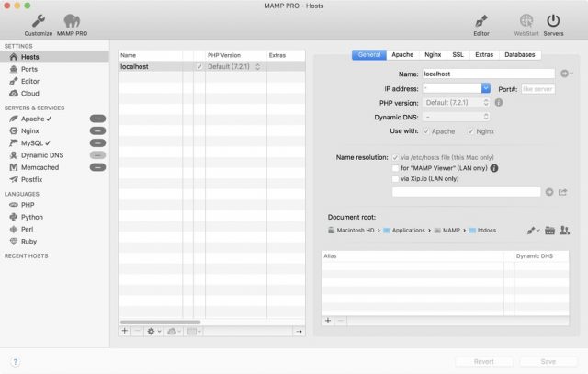Toggle via /etc/hosts file checkbox

click(395, 157)
